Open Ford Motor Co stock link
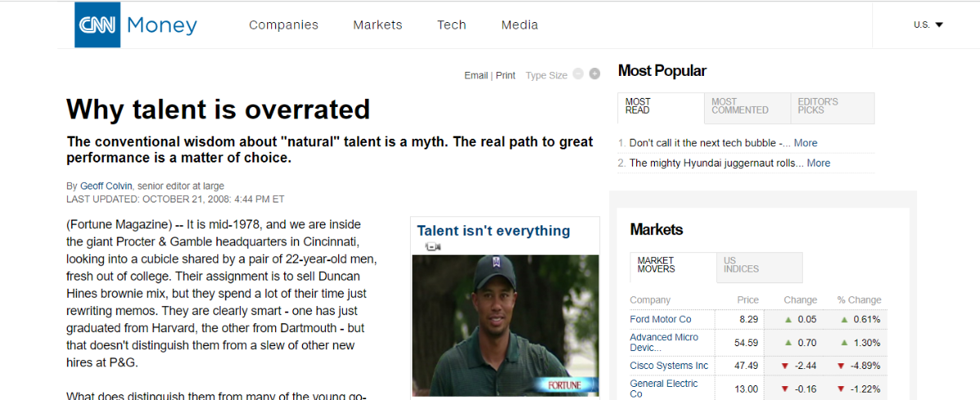This screenshot has height=400, width=980. (x=661, y=319)
